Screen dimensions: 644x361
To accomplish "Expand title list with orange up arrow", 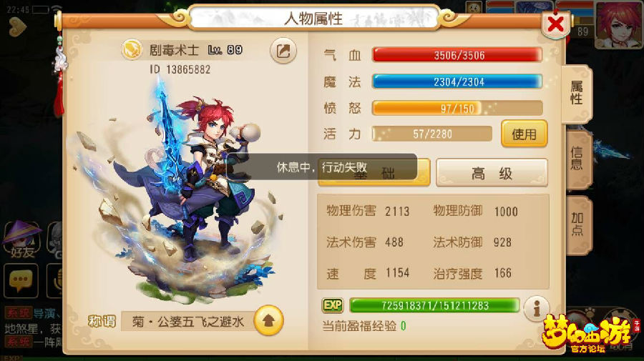I will coord(268,320).
